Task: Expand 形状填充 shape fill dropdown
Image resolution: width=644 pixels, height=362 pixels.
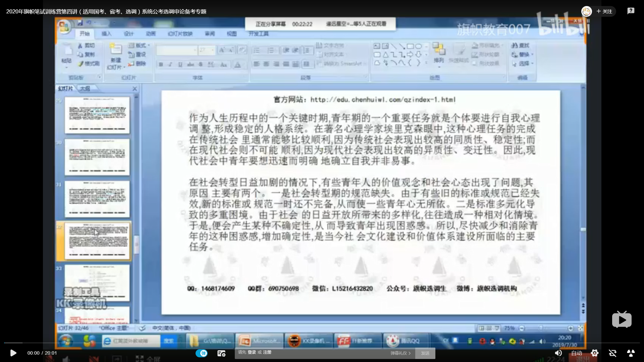Action: (487, 45)
